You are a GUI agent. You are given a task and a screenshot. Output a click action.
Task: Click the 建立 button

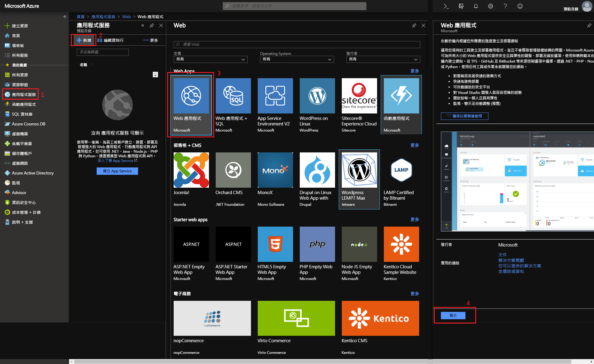[x=453, y=315]
